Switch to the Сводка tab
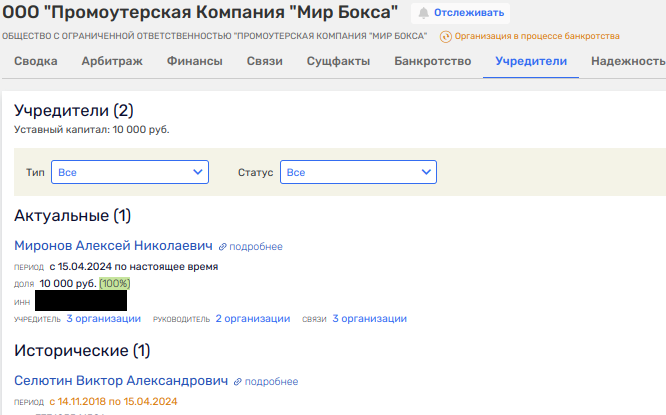 (36, 61)
